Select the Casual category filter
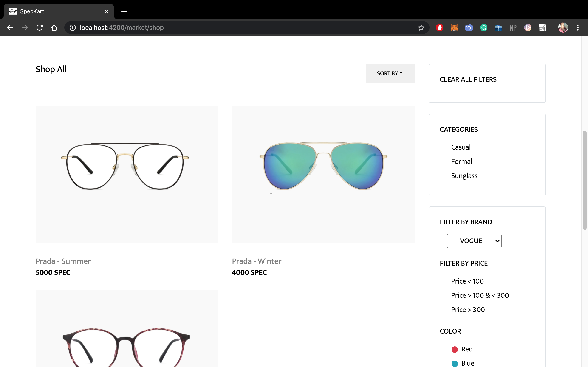The image size is (588, 367). pyautogui.click(x=461, y=147)
